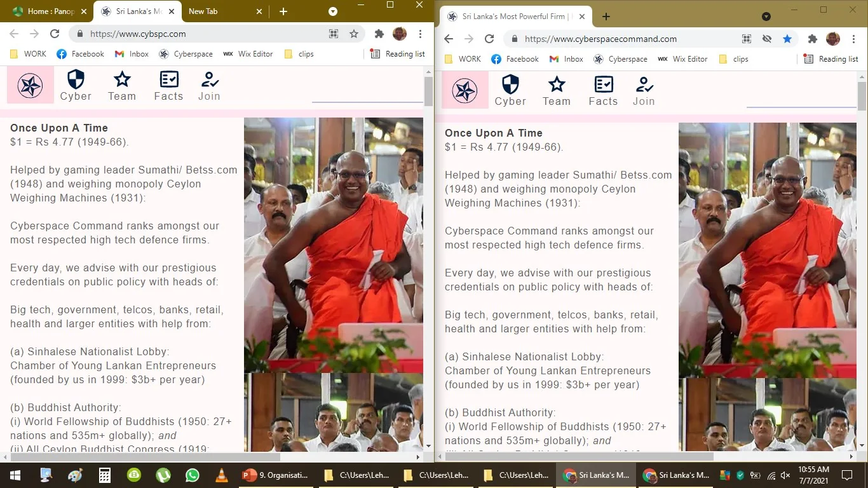
Task: Click the monk photo in the left window
Action: click(334, 245)
